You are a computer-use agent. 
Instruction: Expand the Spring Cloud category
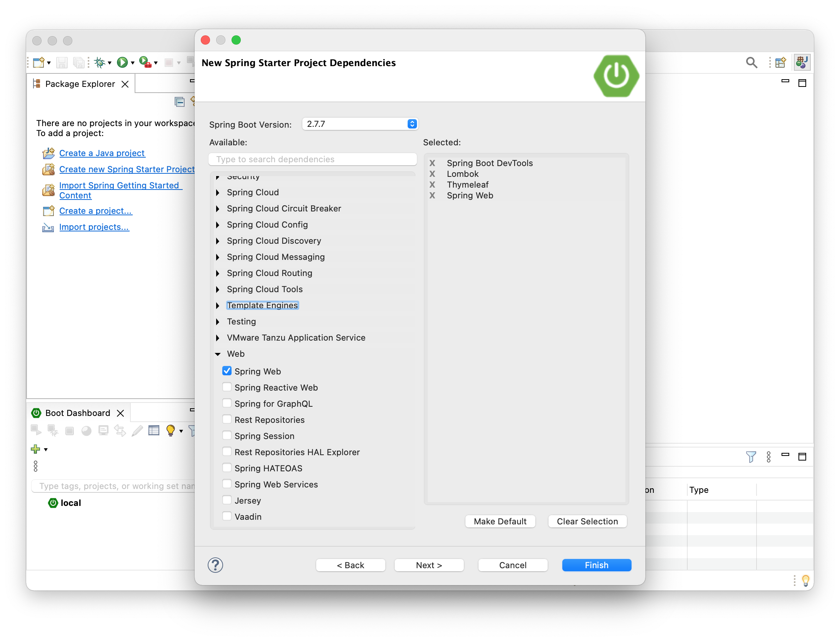[x=218, y=192]
